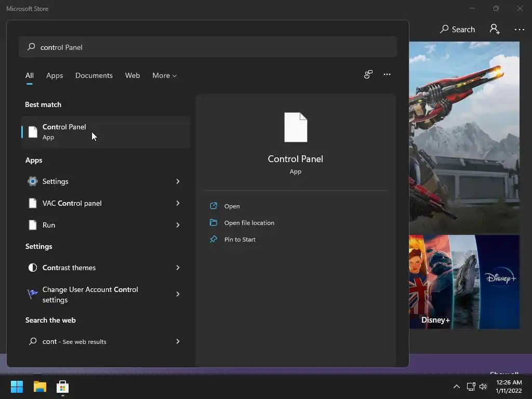Open the Microsoft Store account sign-in icon

point(495,29)
